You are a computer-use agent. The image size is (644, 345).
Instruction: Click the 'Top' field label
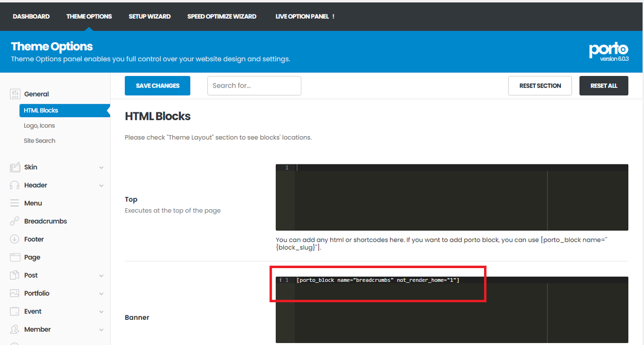131,199
